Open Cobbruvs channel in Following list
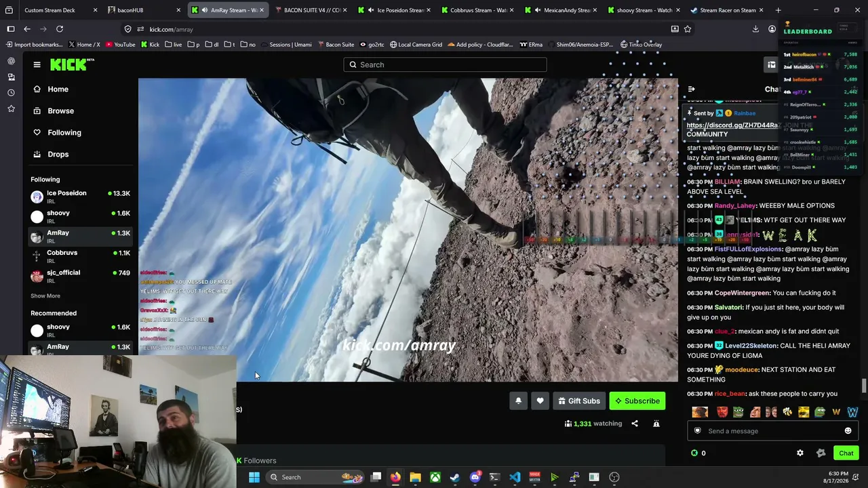This screenshot has height=488, width=868. point(80,256)
